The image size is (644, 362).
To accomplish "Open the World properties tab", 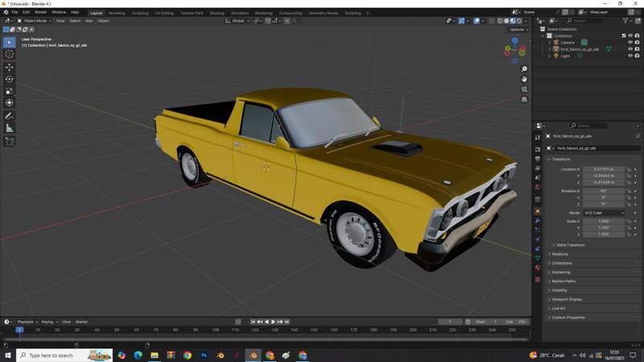I will pyautogui.click(x=538, y=187).
